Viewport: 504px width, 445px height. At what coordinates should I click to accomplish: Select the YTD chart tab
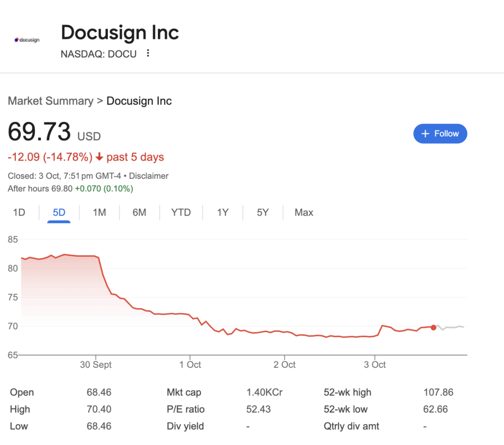point(181,213)
